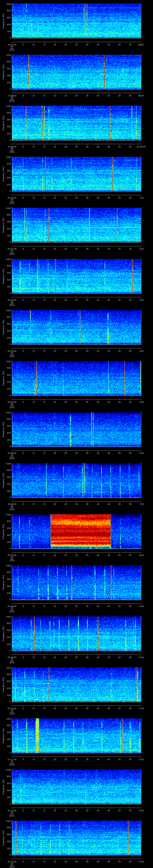This screenshot has height=868, width=153.
Task: Select the spectrogram panel starting at 19:57:00
Action: [77, 21]
